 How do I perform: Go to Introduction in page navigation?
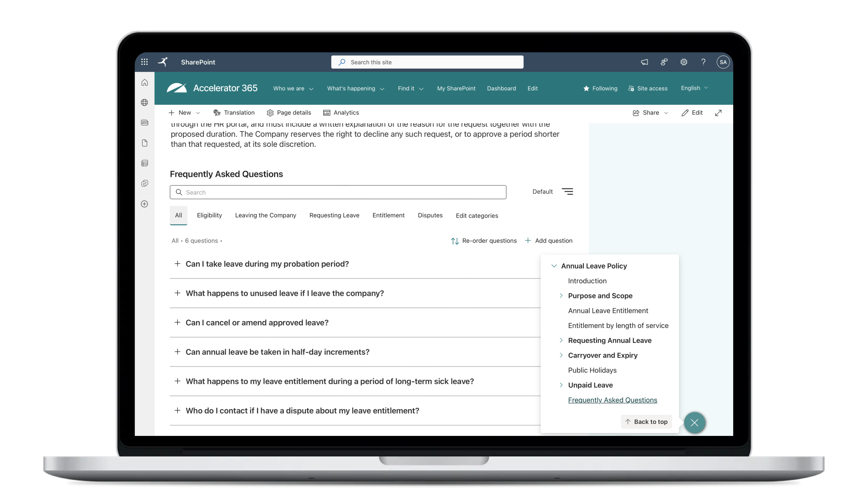pos(587,281)
